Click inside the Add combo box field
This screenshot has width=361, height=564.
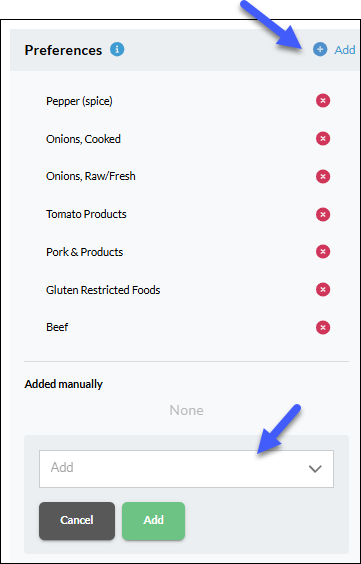coord(186,469)
